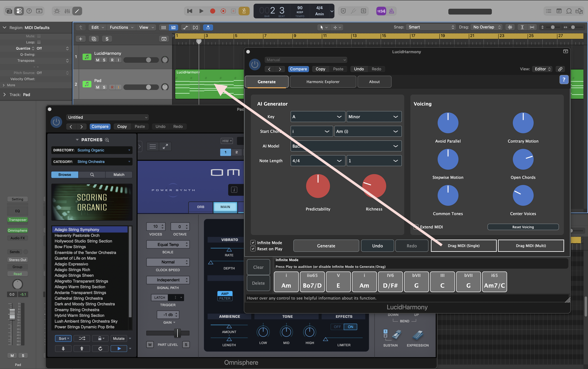Screen dimensions: 588x369
Task: Go to beginning with transport rewind
Action: pyautogui.click(x=190, y=11)
